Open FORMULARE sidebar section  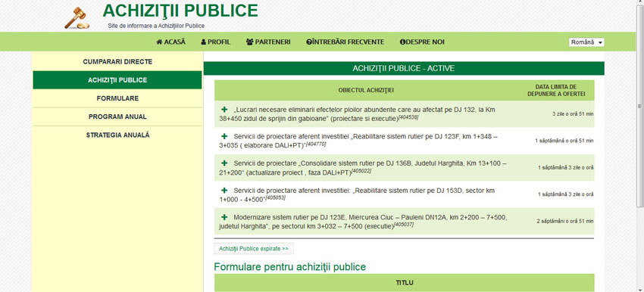tap(117, 98)
